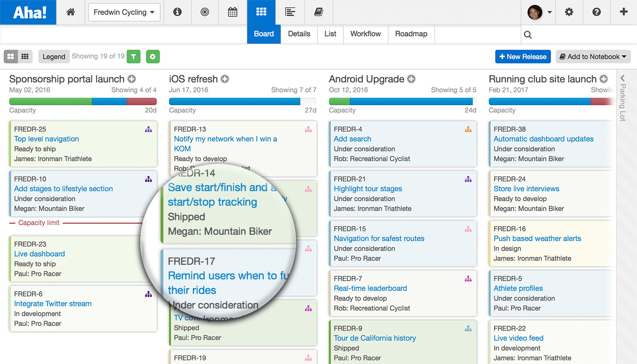Click hierarchy icon on FREDR-21 card
The image size is (637, 364).
click(x=468, y=179)
